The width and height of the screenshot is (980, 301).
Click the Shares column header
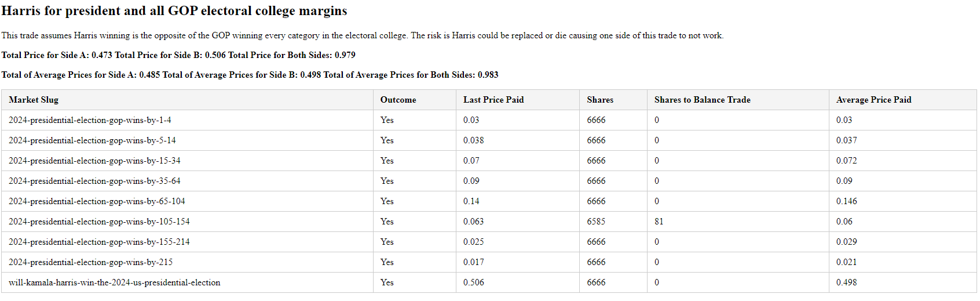point(599,100)
